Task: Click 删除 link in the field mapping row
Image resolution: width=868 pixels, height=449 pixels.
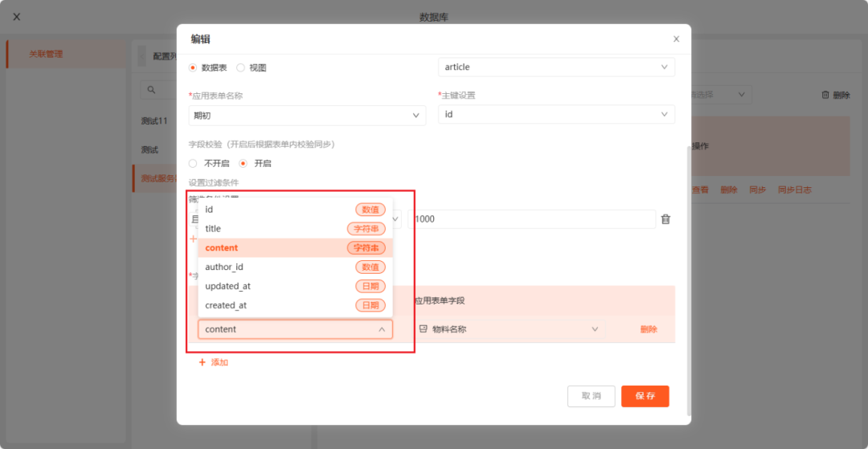Action: pos(649,329)
